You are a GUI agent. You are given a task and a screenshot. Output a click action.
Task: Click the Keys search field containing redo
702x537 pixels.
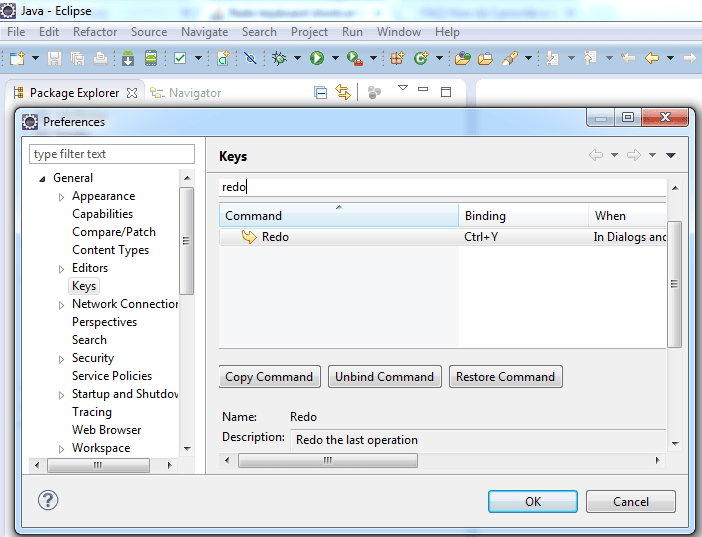[x=442, y=187]
